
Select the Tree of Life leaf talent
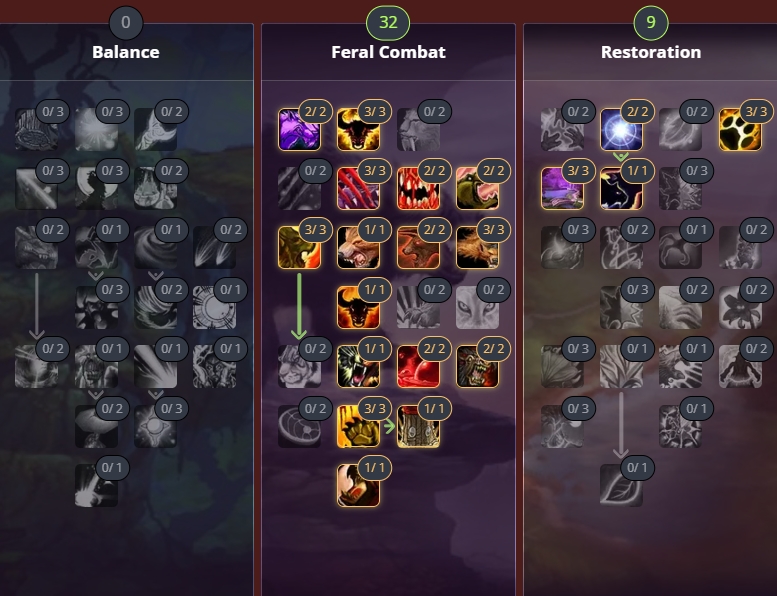pos(621,486)
